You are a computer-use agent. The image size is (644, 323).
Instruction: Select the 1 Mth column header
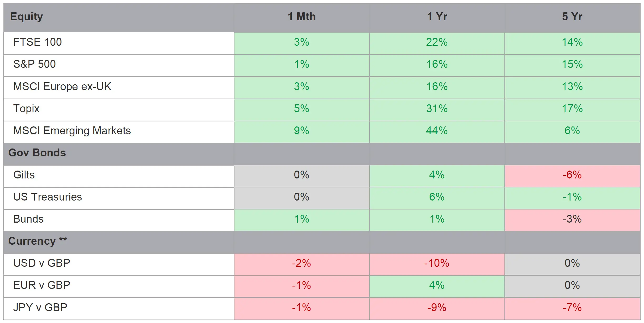[301, 17]
